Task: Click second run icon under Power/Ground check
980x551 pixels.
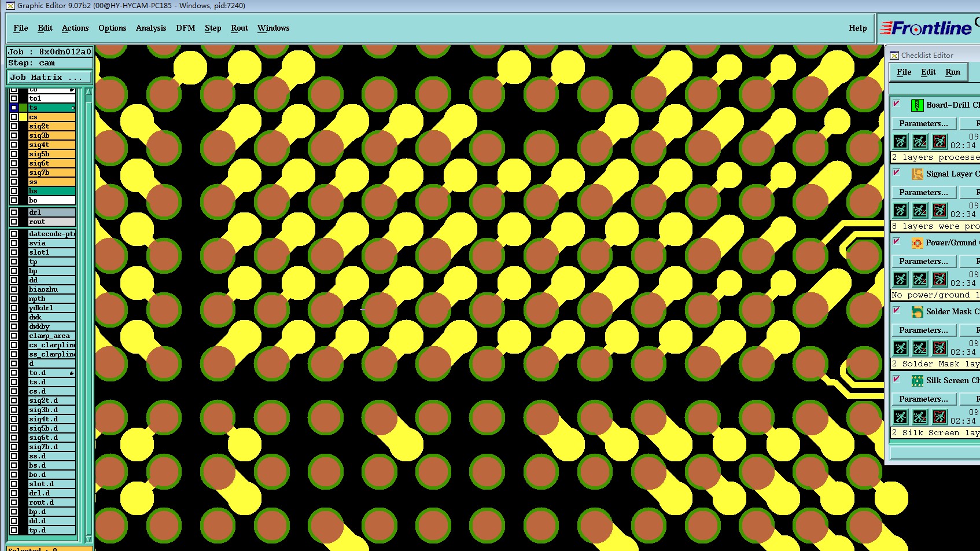Action: coord(920,278)
